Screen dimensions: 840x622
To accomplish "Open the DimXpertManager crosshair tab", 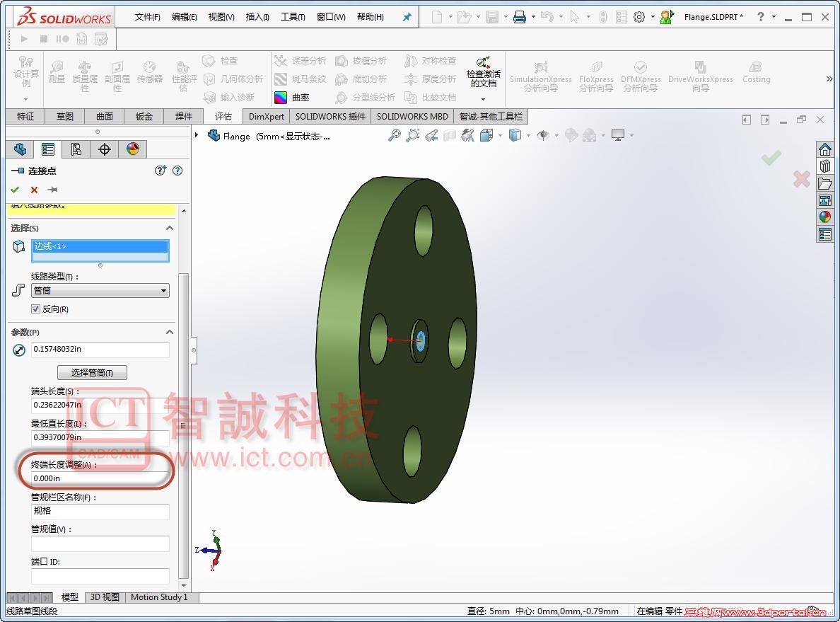I will [105, 149].
